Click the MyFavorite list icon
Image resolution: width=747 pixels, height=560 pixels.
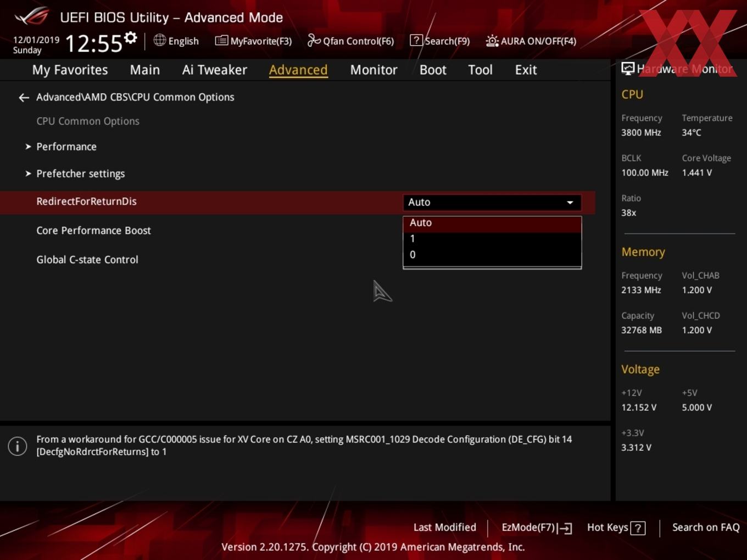point(221,41)
